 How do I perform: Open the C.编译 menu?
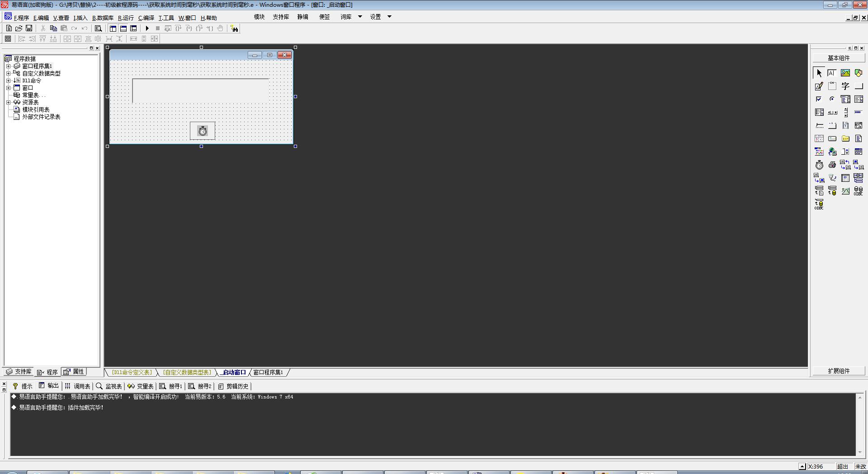tap(146, 18)
